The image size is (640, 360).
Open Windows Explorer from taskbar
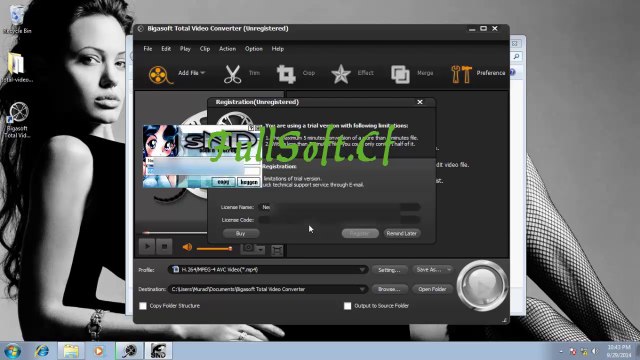pyautogui.click(x=71, y=351)
